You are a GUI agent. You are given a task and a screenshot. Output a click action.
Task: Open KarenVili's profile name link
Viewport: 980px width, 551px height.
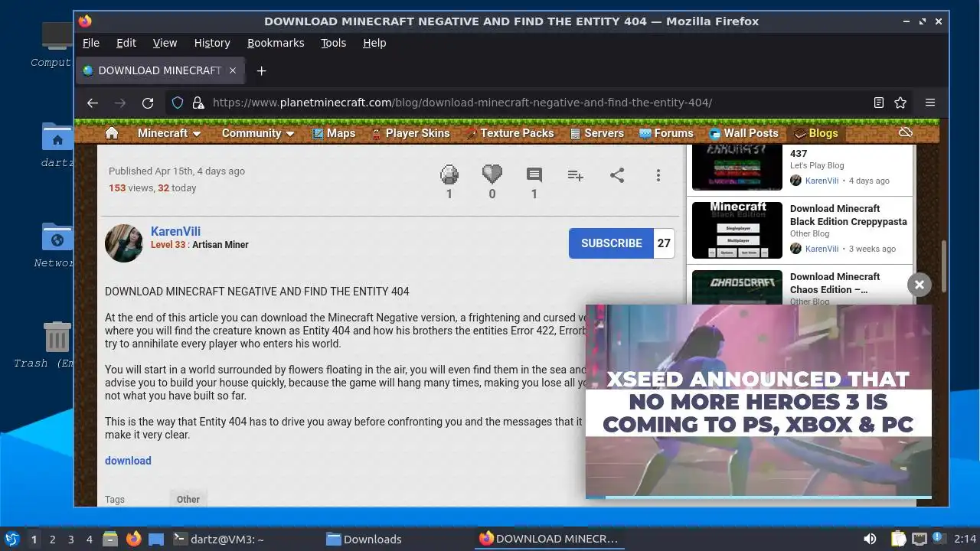tap(175, 231)
